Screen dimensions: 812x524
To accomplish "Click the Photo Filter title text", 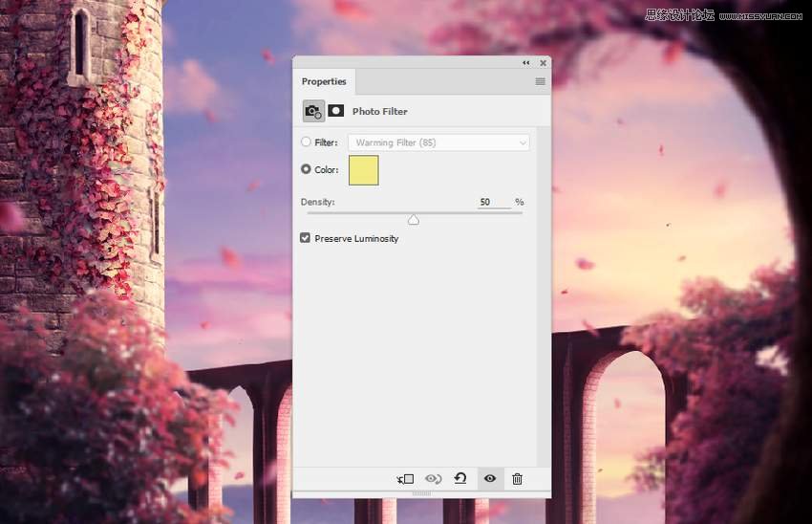I will click(379, 112).
